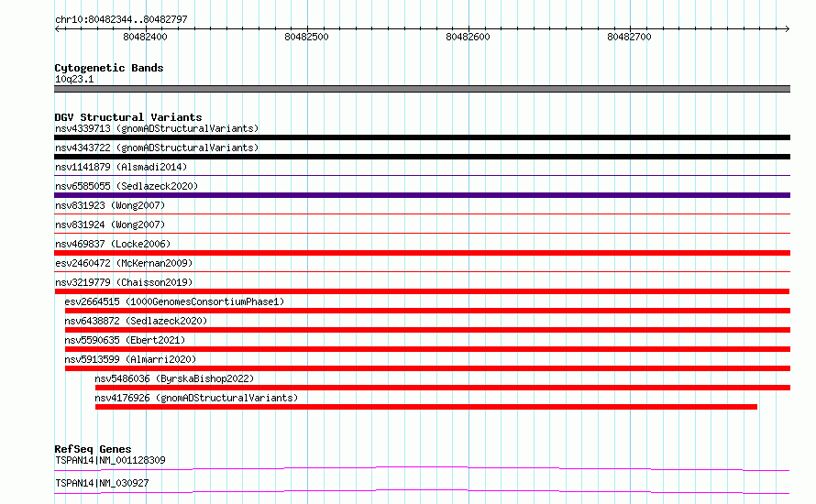Click the Cytogenetic Bands track title
This screenshot has height=504, width=816.
coord(109,68)
